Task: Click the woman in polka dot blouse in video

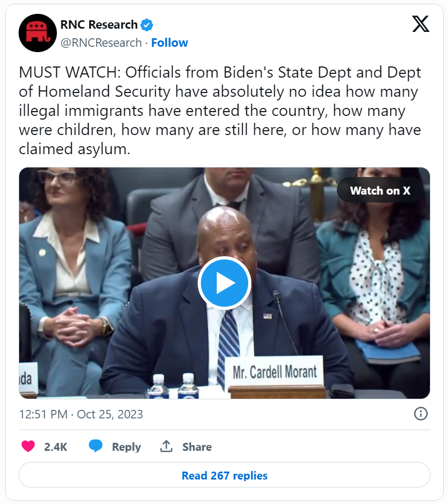Action: click(375, 283)
